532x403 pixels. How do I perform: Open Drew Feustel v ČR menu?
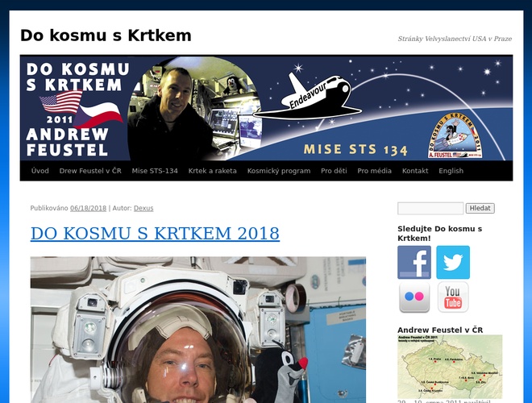90,171
